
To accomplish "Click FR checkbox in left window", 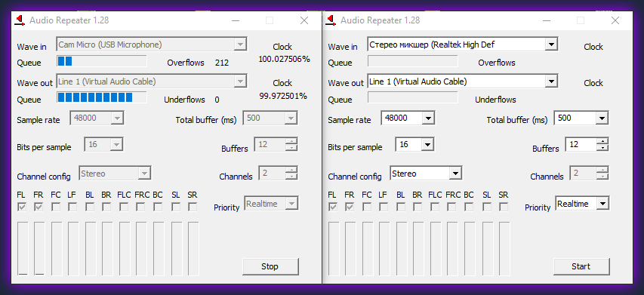I will [39, 207].
